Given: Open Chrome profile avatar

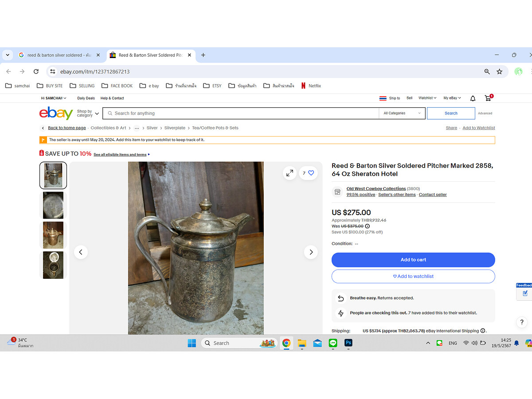Looking at the screenshot, I should click(x=518, y=71).
